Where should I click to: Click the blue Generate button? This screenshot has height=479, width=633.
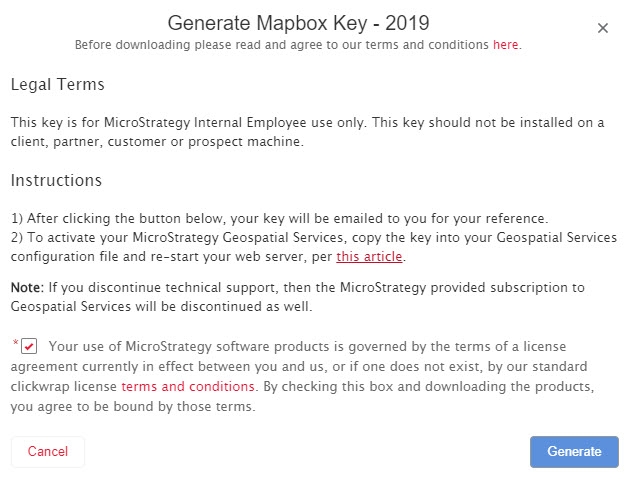[x=574, y=451]
